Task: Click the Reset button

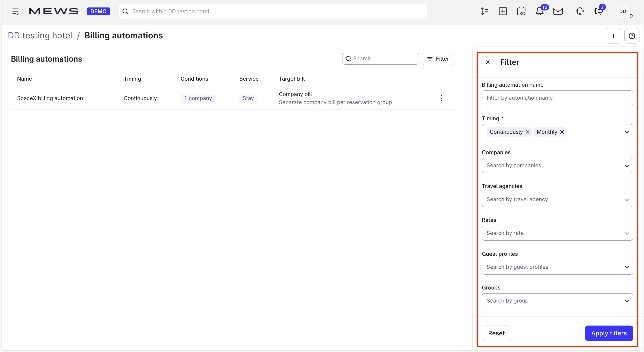Action: tap(496, 333)
